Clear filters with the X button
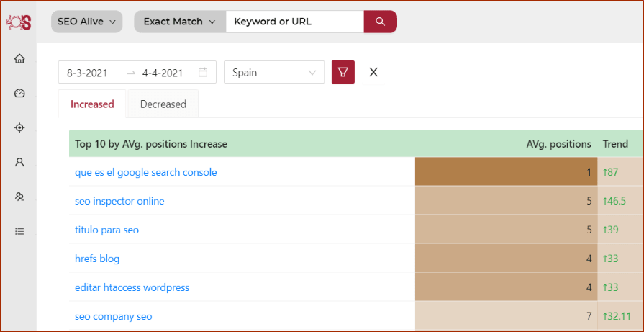This screenshot has height=332, width=644. (x=373, y=72)
